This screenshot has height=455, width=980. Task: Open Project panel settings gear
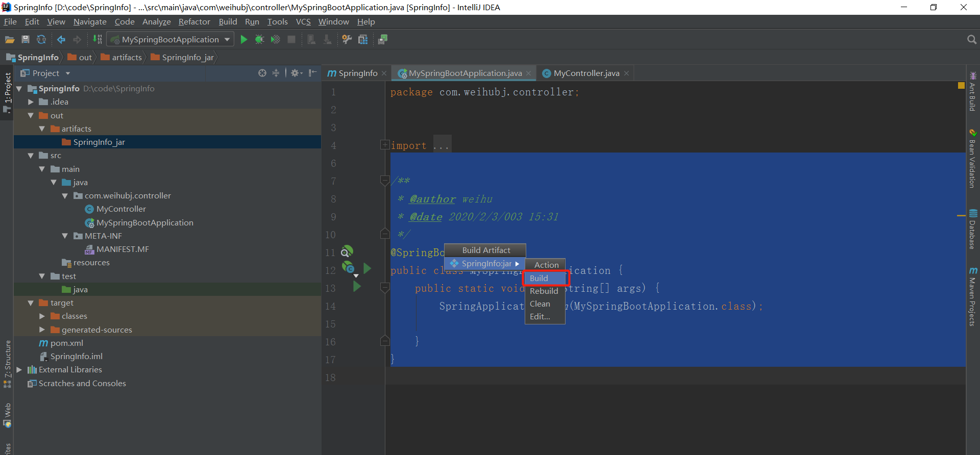(x=296, y=73)
